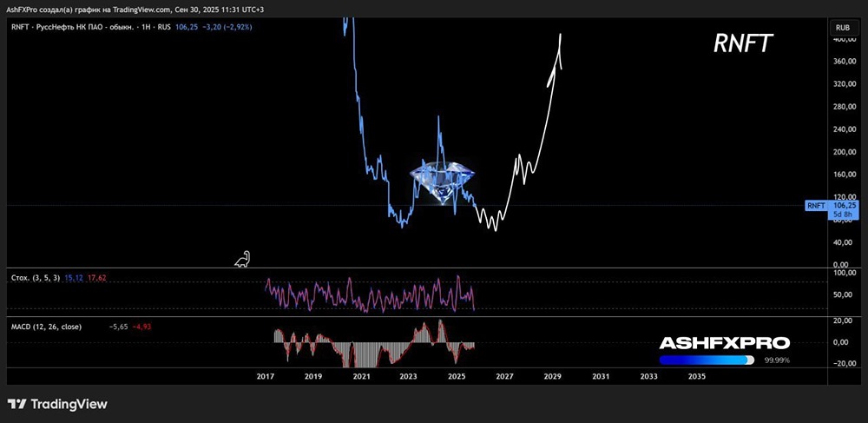868x423 pixels.
Task: Click the 200,00 price axis label
Action: coord(845,152)
